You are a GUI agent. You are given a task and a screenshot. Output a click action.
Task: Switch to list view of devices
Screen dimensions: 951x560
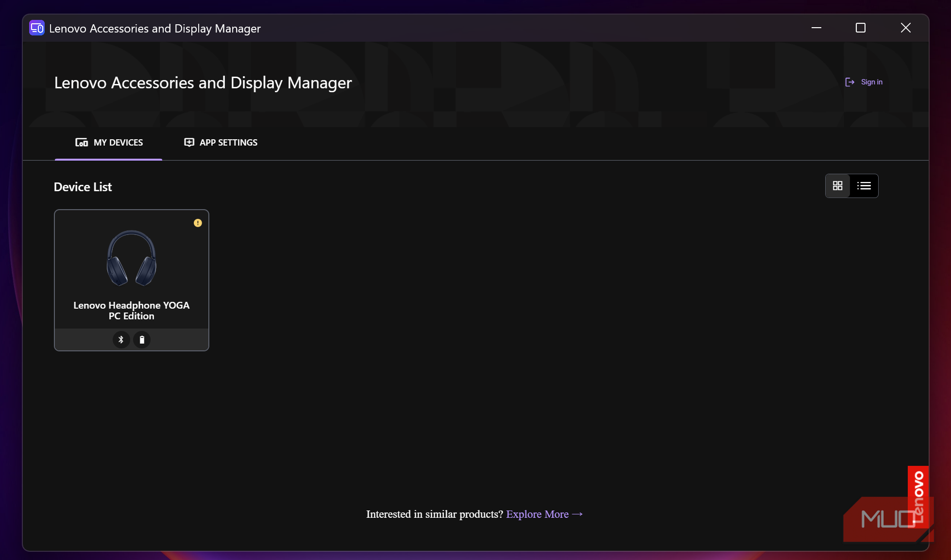point(864,186)
